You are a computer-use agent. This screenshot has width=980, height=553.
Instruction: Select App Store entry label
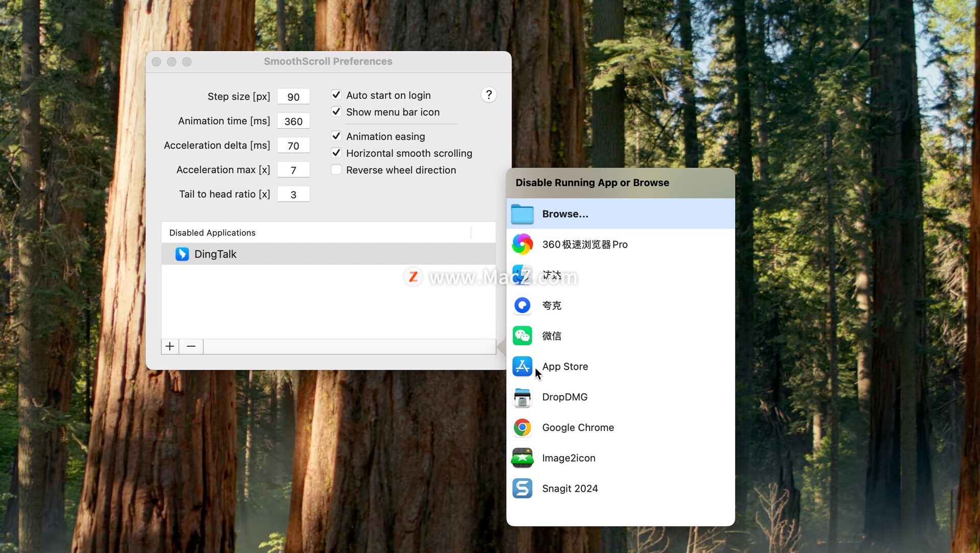[565, 367]
